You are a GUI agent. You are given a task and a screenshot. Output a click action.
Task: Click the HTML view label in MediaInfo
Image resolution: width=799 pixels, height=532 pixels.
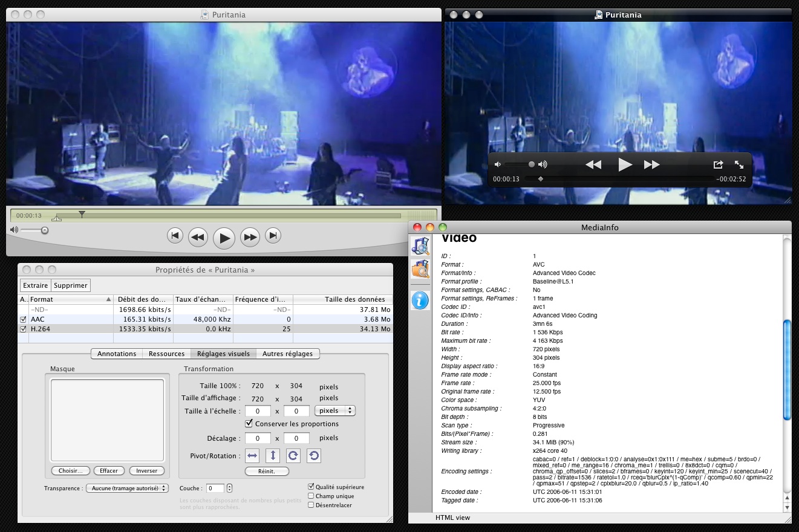[452, 517]
